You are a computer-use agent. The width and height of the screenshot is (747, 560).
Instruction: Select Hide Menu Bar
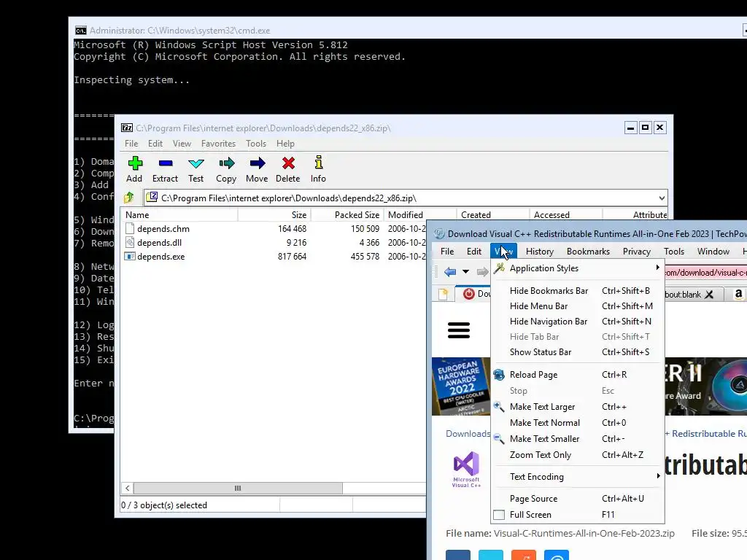pyautogui.click(x=578, y=306)
